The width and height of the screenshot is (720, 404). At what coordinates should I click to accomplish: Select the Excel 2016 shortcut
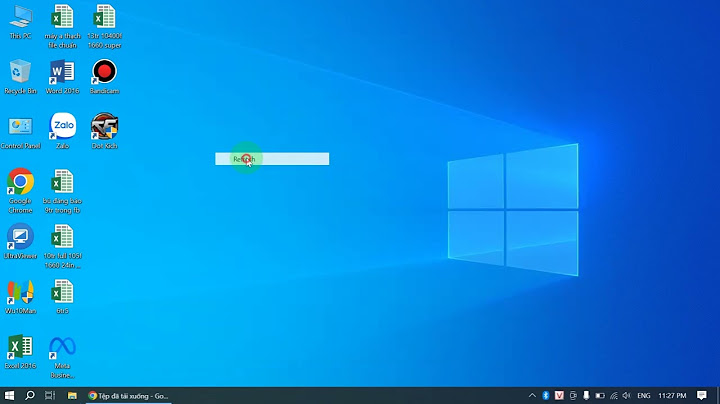[x=20, y=352]
